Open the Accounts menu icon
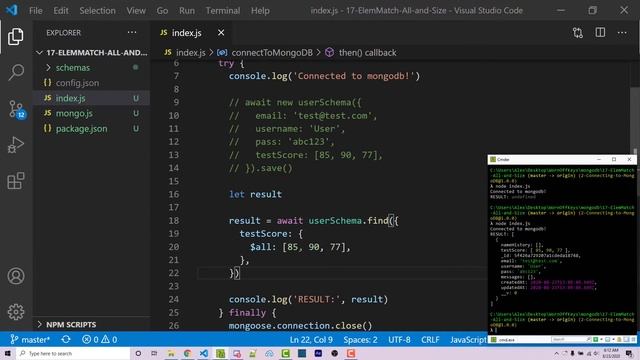Screen dimensions: 640x360 [16, 276]
